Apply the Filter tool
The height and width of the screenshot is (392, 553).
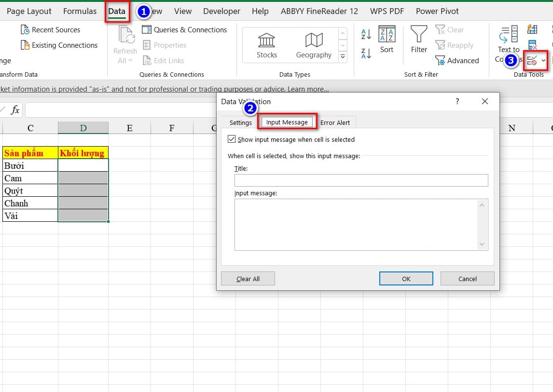tap(418, 41)
